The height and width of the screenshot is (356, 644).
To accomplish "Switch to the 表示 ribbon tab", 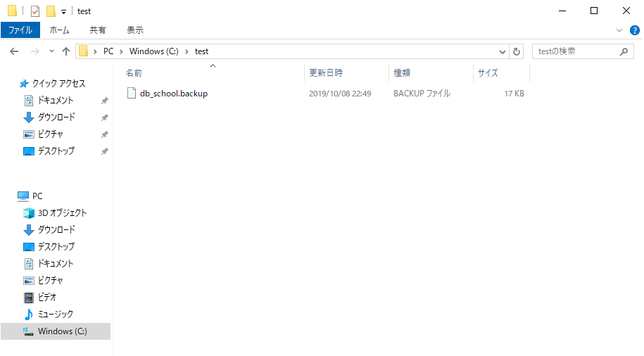I will click(x=134, y=30).
